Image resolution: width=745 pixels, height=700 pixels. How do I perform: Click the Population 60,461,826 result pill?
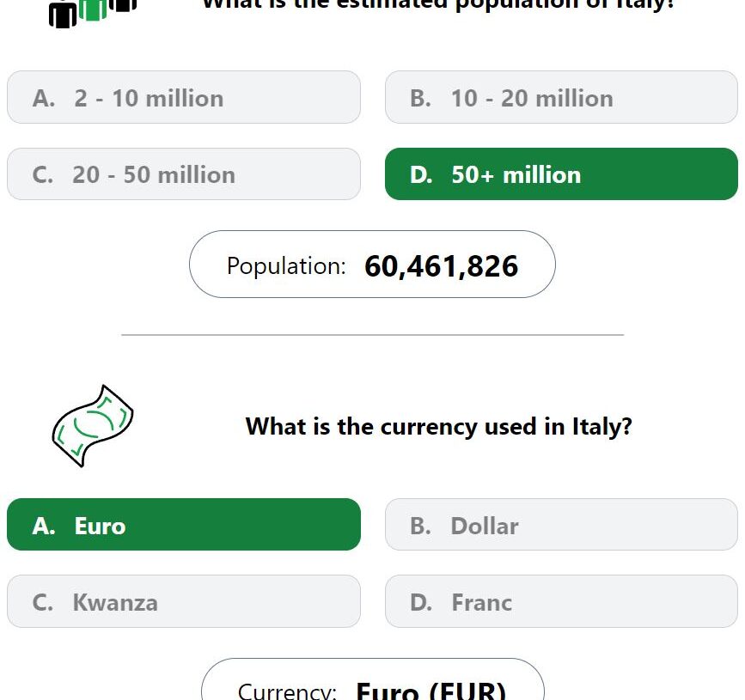coord(372,265)
